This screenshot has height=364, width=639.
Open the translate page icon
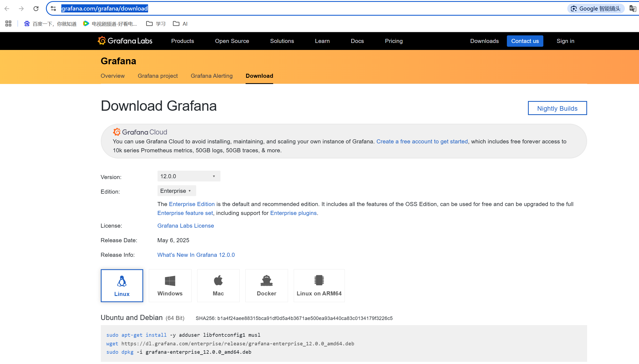(x=633, y=9)
